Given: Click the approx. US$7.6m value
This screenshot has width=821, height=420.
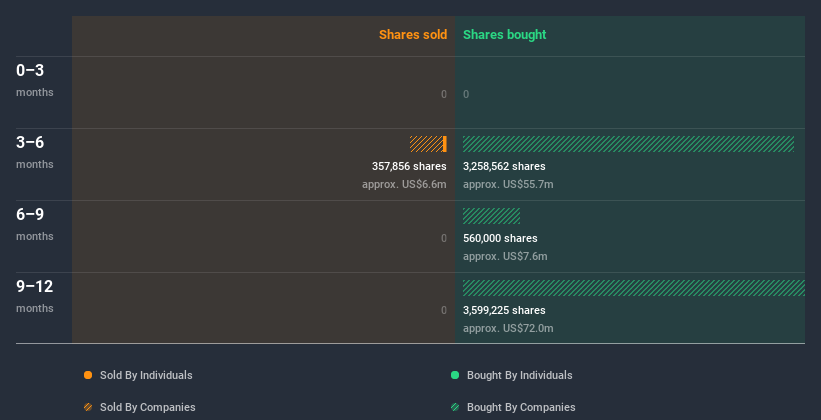Looking at the screenshot, I should tap(505, 256).
